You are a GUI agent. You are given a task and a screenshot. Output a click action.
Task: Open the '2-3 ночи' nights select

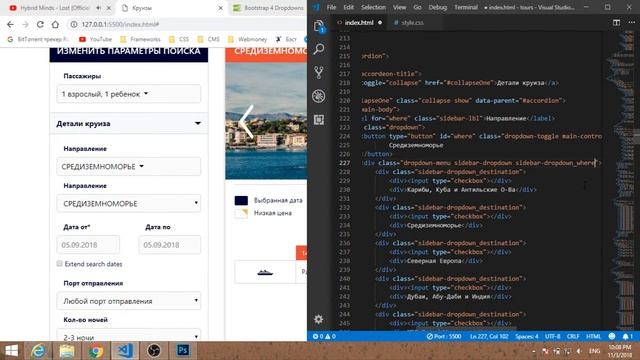pos(129,336)
